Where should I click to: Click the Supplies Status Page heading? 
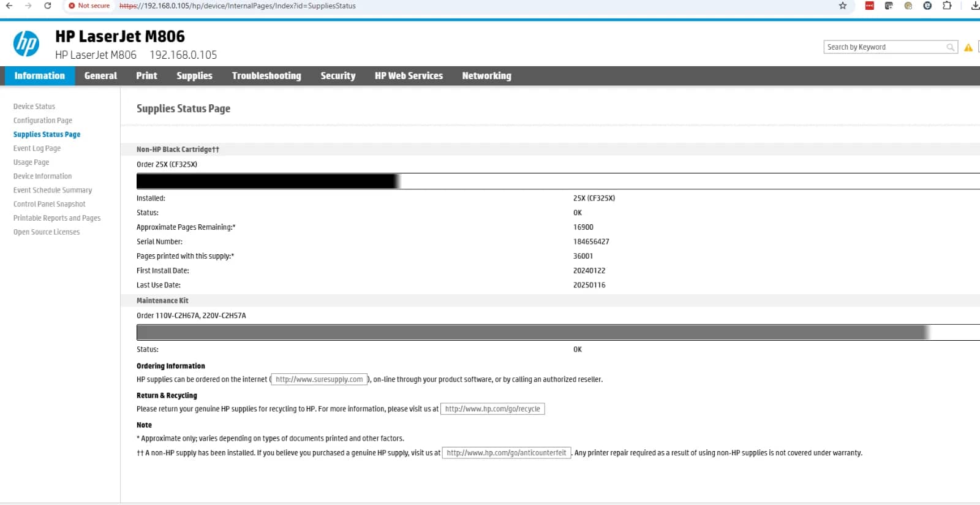183,108
